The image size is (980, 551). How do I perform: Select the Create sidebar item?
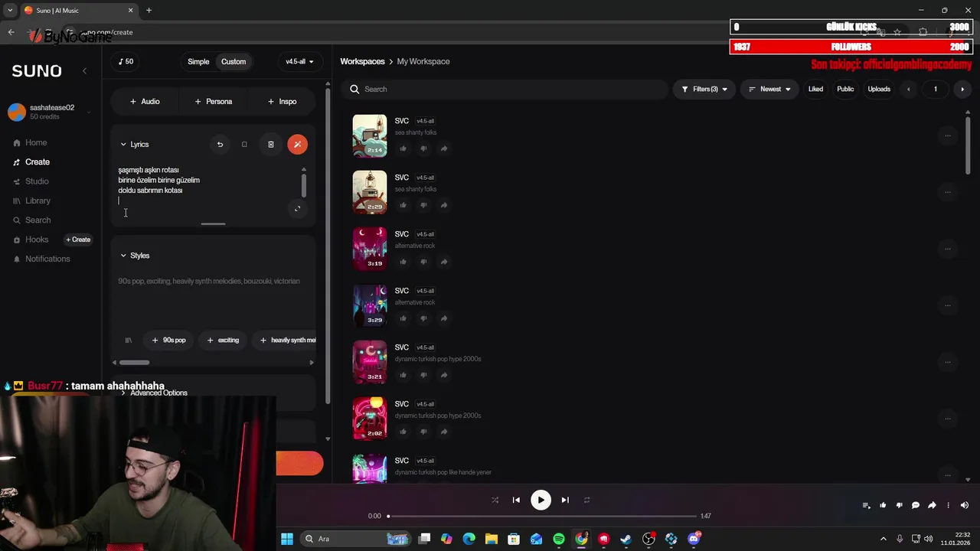[x=38, y=162]
